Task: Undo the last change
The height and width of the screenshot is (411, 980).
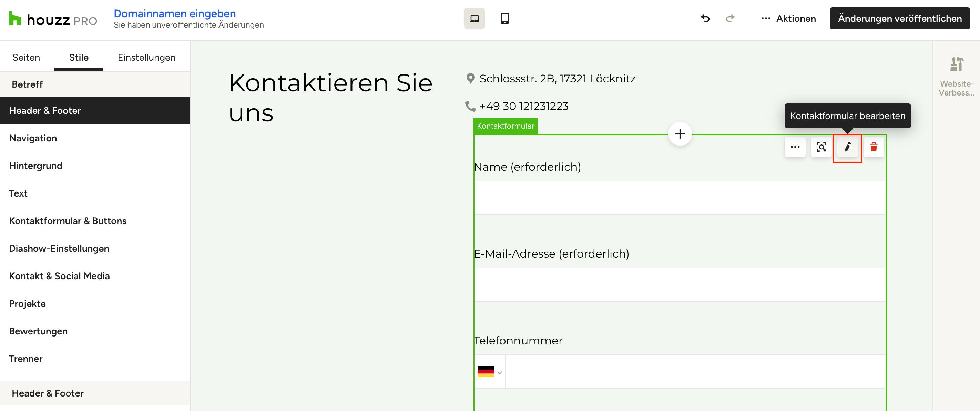Action: (705, 18)
